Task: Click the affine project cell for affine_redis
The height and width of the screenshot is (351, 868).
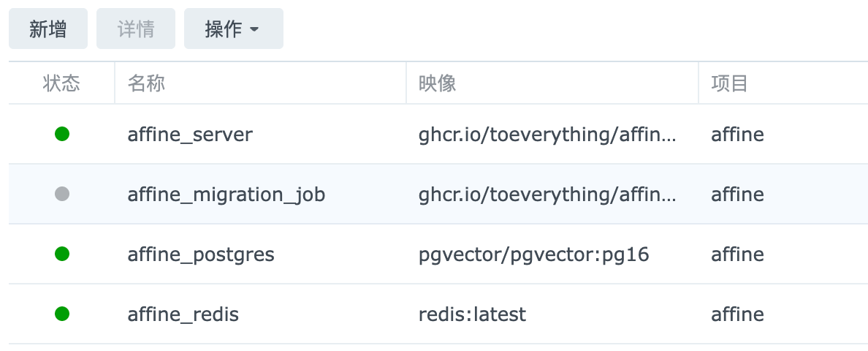Action: (737, 314)
